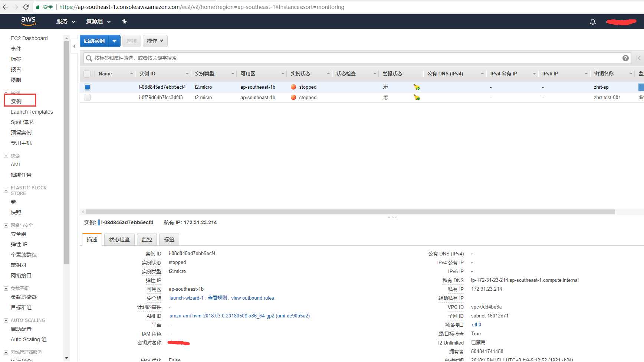Viewport: 644px width, 362px height.
Task: Collapse the 映像 sidebar section
Action: tap(6, 156)
